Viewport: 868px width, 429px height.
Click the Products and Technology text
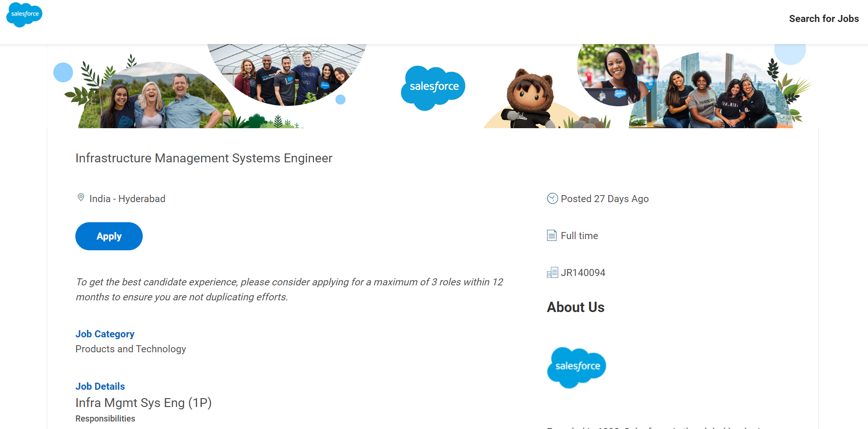(131, 349)
